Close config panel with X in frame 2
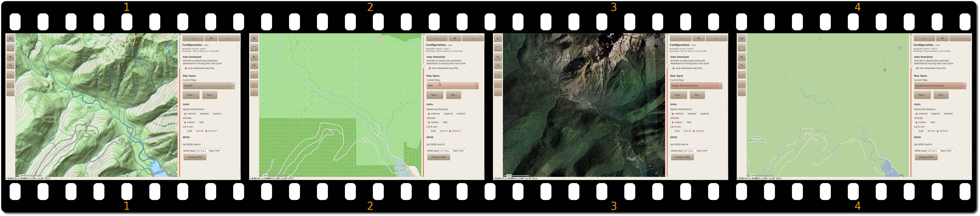This screenshot has height=216, width=980. [x=455, y=38]
